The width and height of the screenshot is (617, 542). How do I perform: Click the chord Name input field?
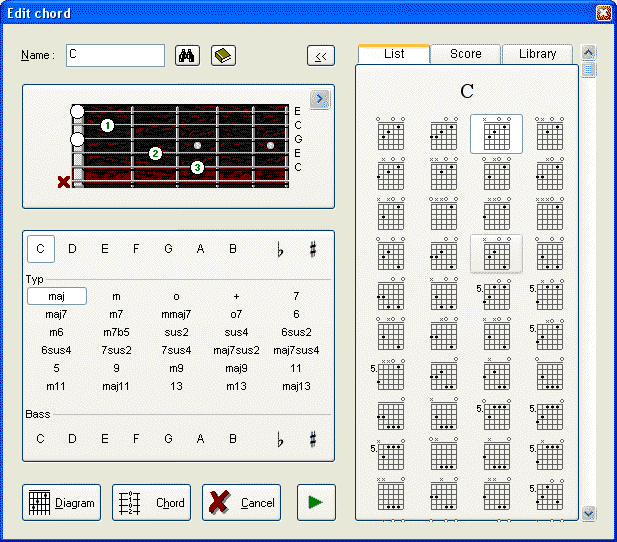115,55
